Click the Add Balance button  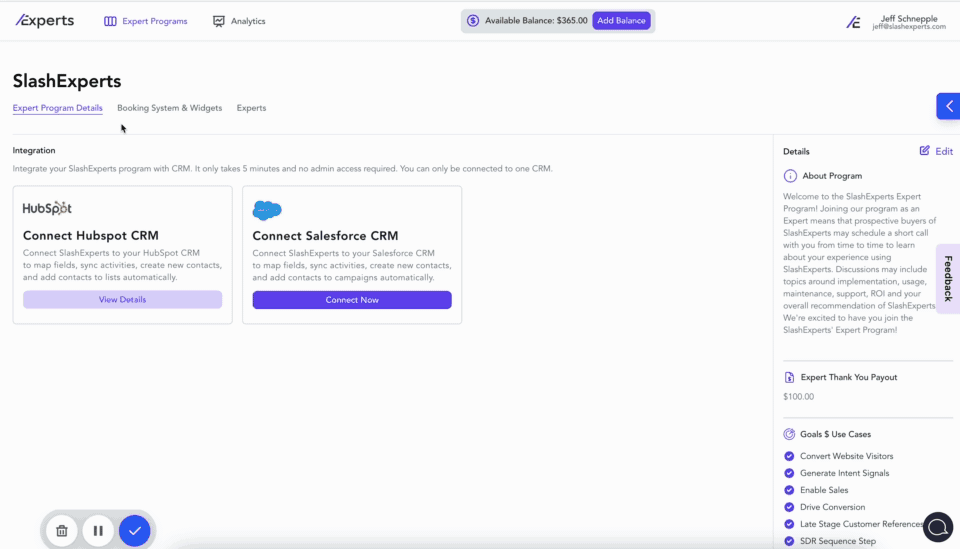point(621,21)
